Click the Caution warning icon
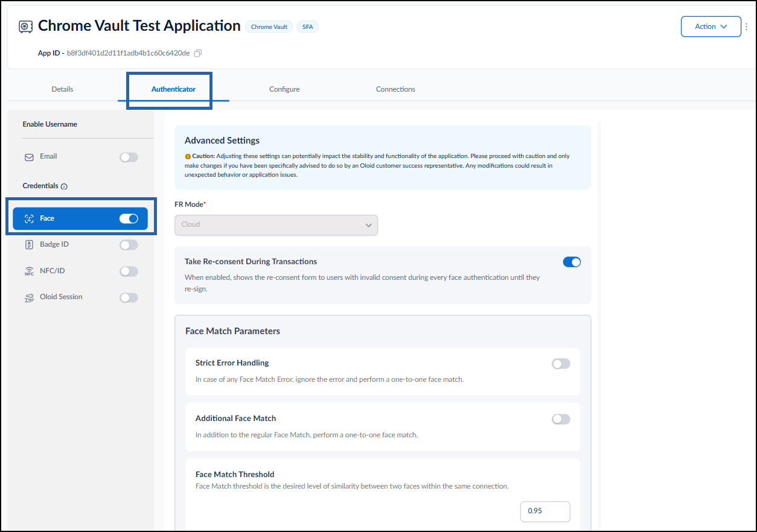Screen dimensions: 757x532 click(188, 156)
